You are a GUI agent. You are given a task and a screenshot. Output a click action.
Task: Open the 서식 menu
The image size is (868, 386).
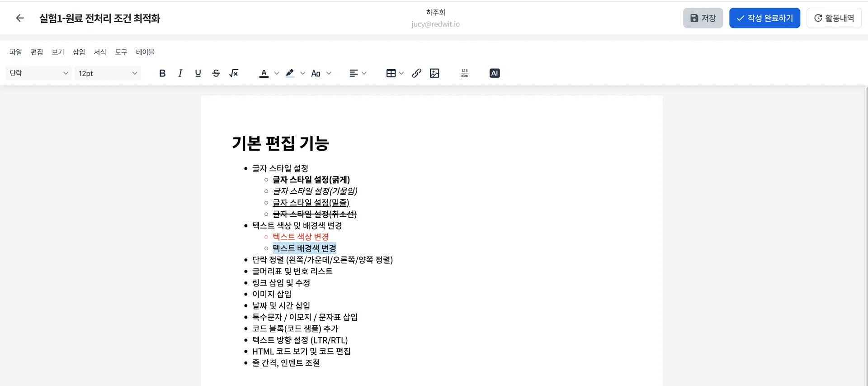[x=100, y=52]
